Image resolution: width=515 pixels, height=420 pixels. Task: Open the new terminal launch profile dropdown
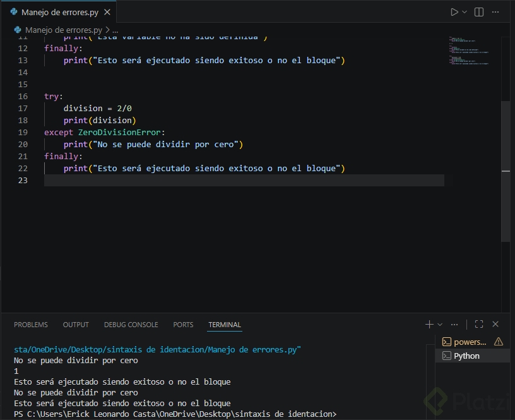440,325
